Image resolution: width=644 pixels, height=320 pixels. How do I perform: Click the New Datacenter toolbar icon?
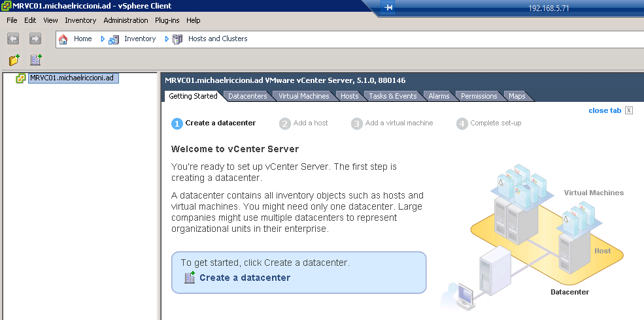(36, 60)
